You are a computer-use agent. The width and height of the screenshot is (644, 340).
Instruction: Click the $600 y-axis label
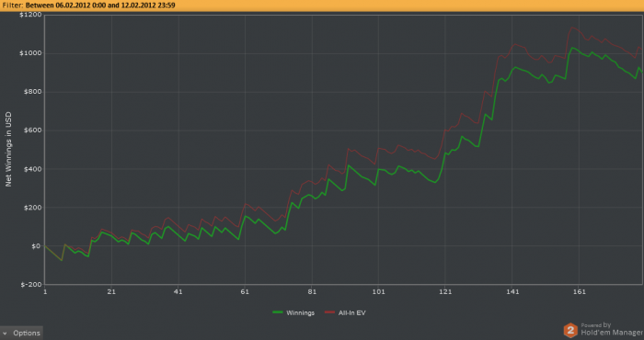coord(32,130)
